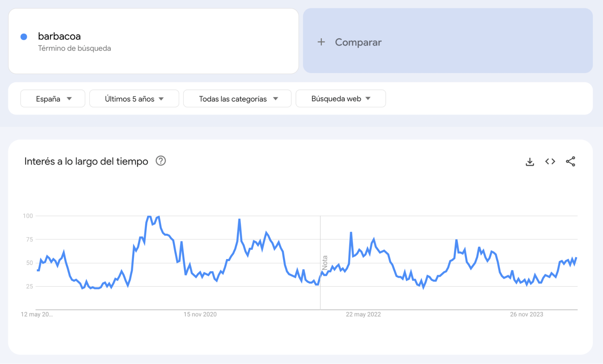603x364 pixels.
Task: Open the embed code view
Action: pyautogui.click(x=550, y=161)
